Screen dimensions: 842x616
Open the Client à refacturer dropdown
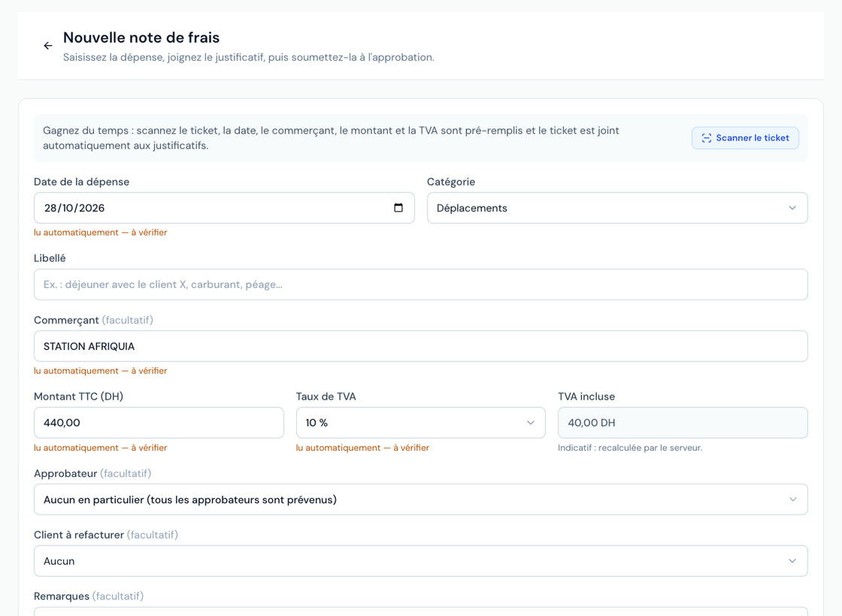coord(420,561)
